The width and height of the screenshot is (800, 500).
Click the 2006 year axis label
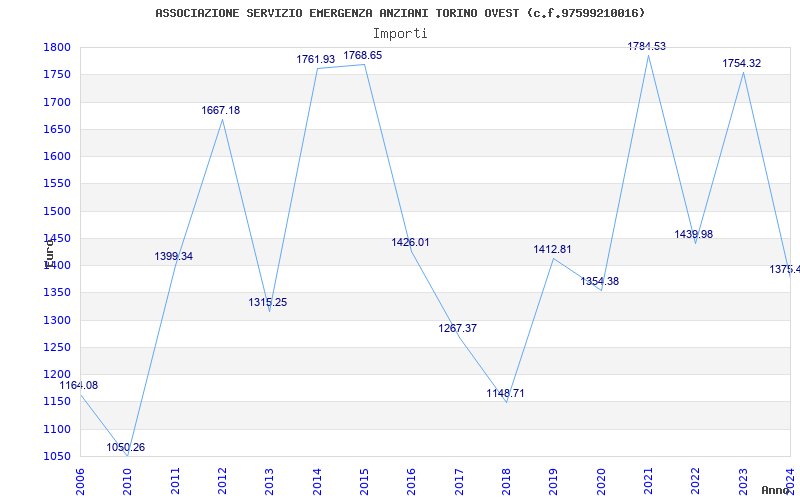pos(80,482)
